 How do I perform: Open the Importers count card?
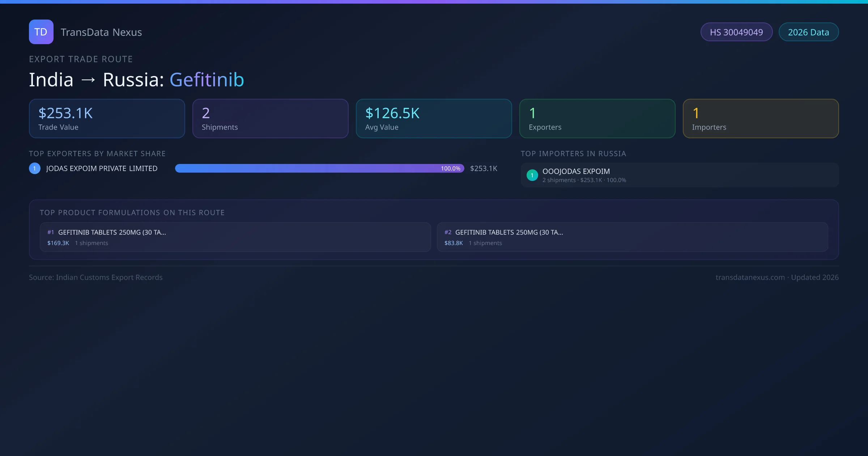pyautogui.click(x=761, y=119)
